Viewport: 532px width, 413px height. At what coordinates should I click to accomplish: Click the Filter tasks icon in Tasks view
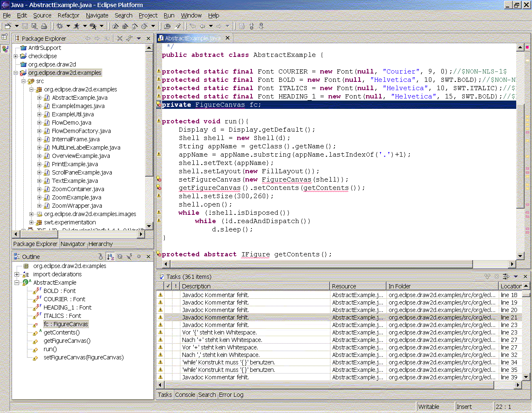[506, 276]
